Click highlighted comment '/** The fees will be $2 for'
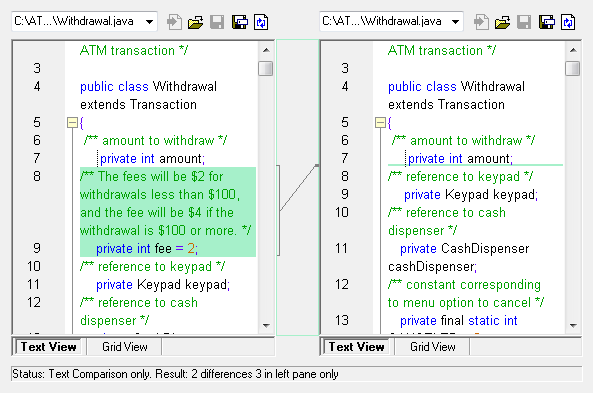 152,177
